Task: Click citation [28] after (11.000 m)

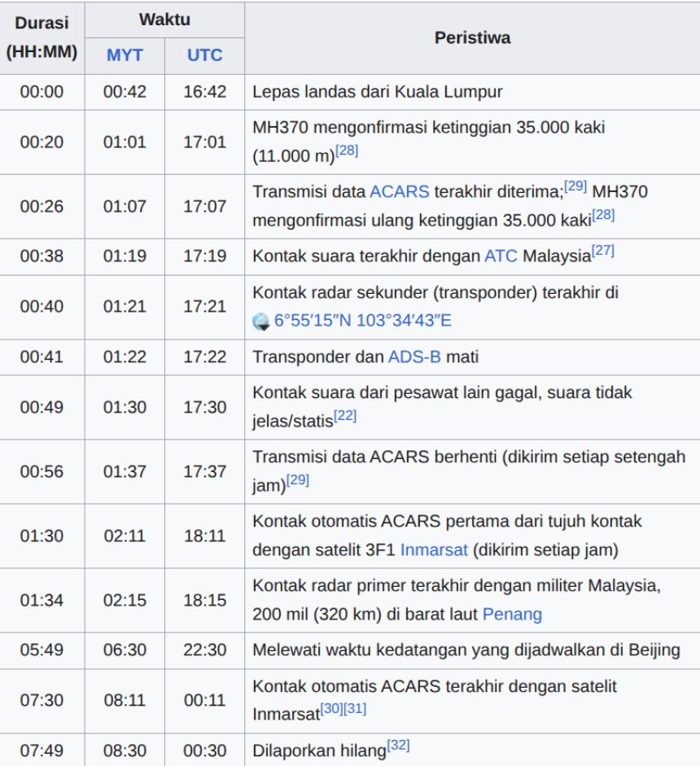Action: click(x=347, y=151)
